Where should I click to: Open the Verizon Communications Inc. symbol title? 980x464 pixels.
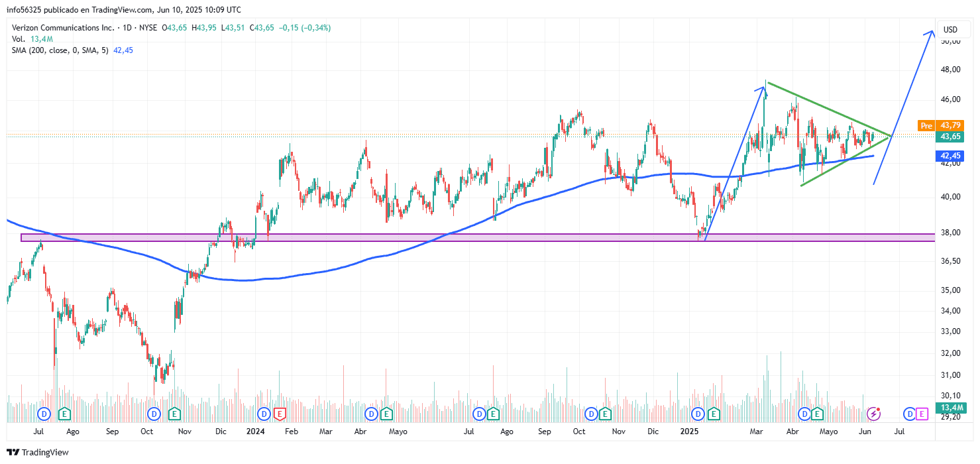coord(62,28)
